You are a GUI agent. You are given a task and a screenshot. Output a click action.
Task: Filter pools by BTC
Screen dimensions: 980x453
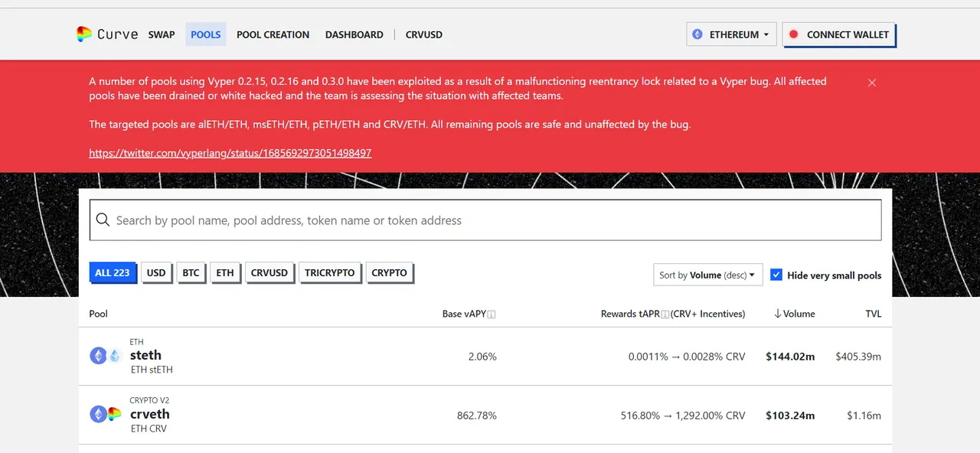191,272
